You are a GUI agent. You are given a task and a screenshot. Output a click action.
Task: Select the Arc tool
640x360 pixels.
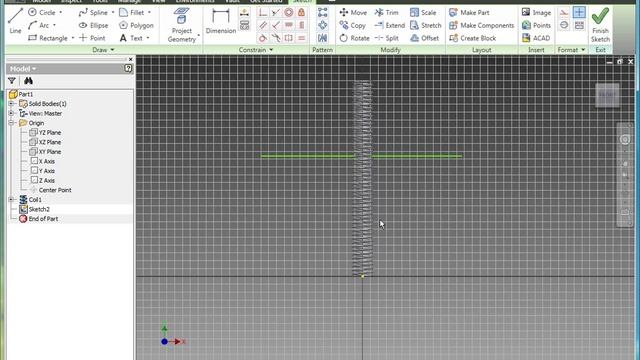tap(38, 25)
